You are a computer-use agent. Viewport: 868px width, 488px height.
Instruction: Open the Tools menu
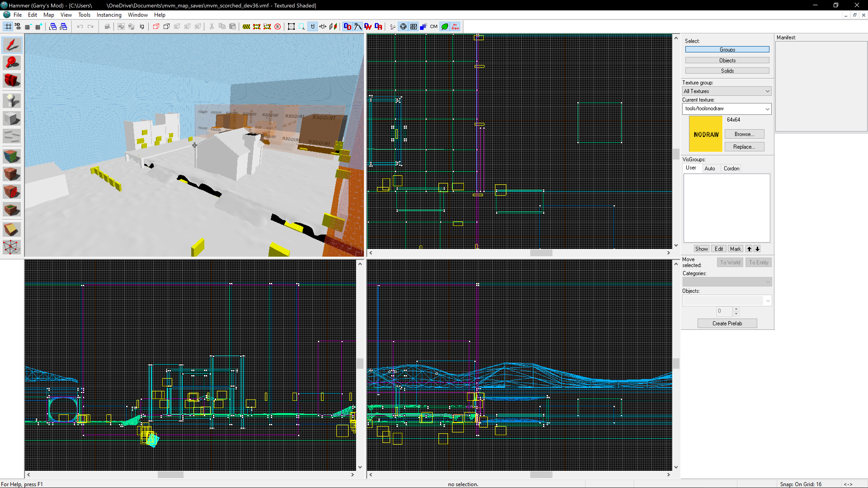(x=84, y=15)
